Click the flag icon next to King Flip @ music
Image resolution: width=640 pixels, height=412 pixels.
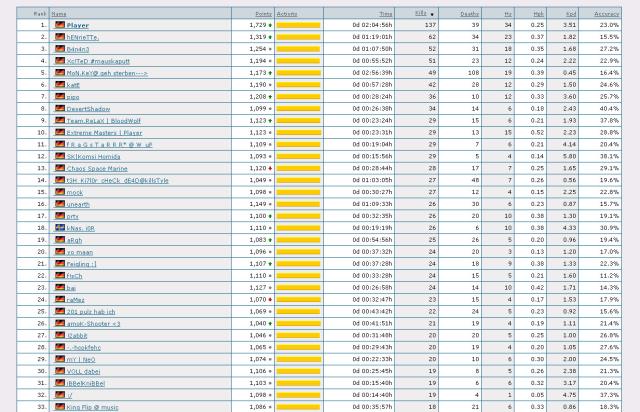click(60, 407)
